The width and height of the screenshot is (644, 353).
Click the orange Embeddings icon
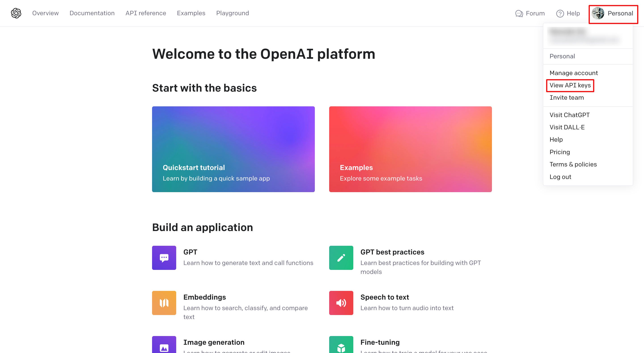point(164,303)
